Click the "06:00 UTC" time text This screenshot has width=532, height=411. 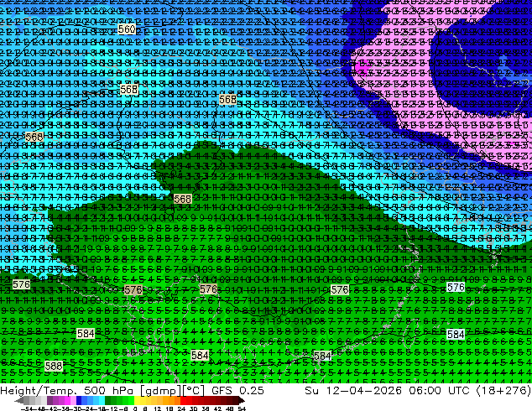point(439,390)
